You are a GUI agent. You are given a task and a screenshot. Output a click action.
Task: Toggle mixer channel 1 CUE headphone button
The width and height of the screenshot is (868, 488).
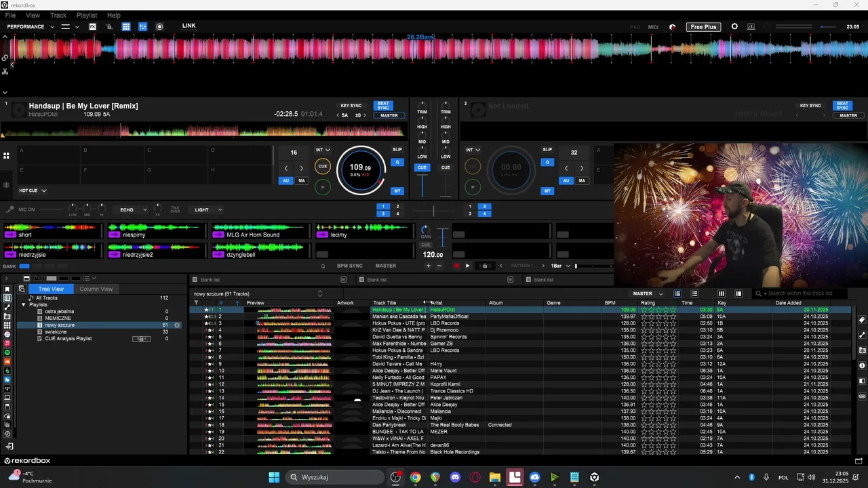click(422, 167)
